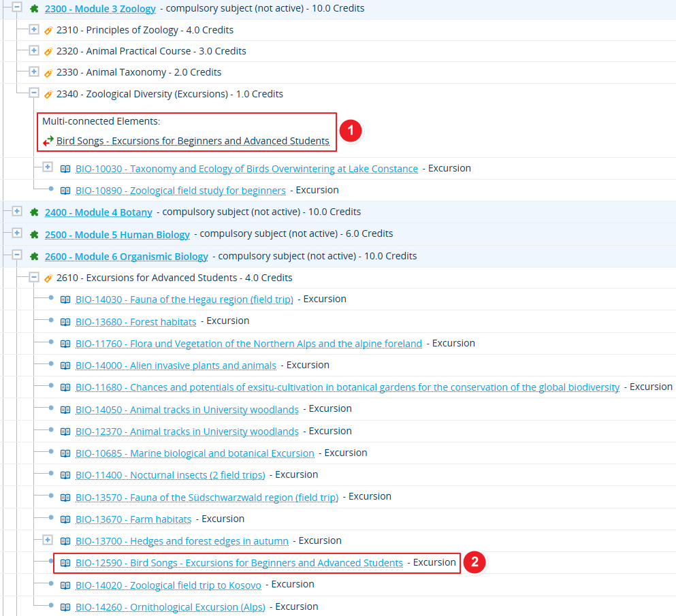This screenshot has height=616, width=676.
Task: Open BIO-13670 Farm habitats link
Action: [x=133, y=519]
